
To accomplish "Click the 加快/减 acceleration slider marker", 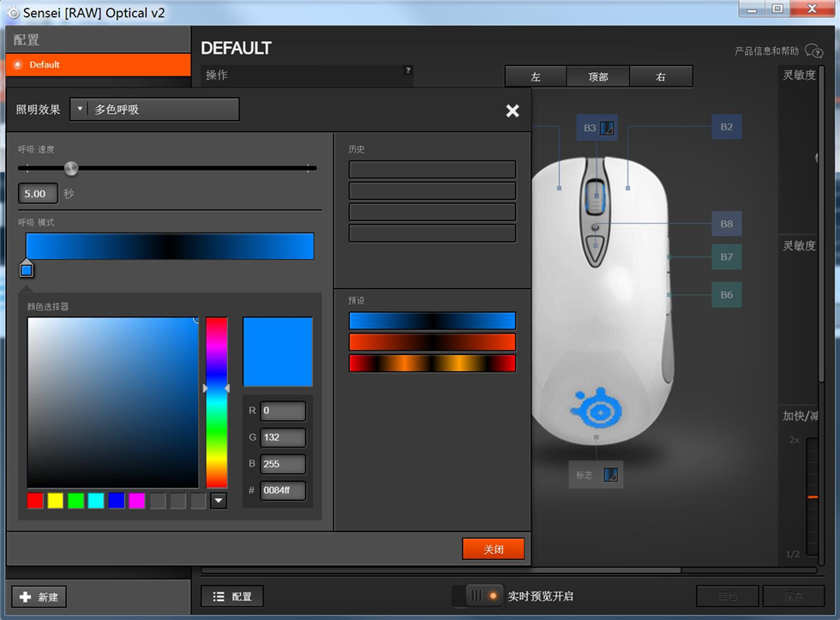I will (x=813, y=497).
